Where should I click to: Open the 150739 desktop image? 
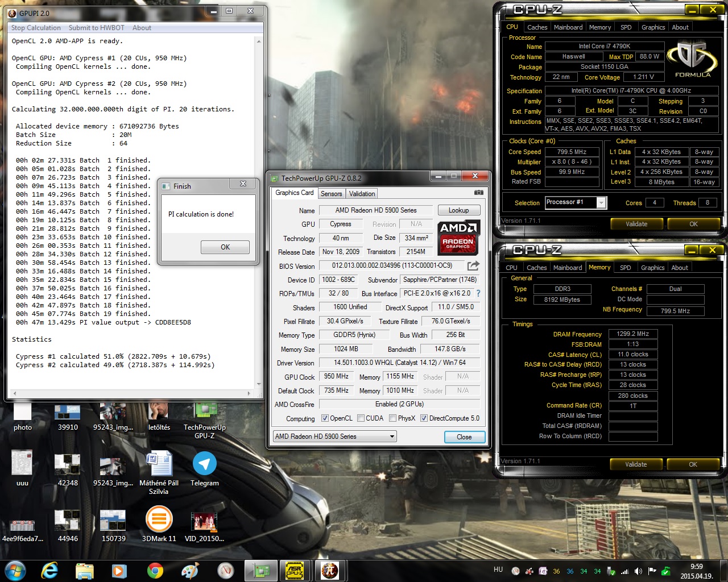(114, 524)
